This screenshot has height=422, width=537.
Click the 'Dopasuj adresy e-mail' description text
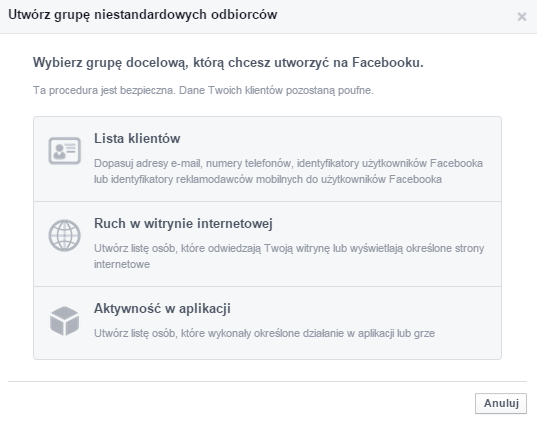pyautogui.click(x=288, y=171)
